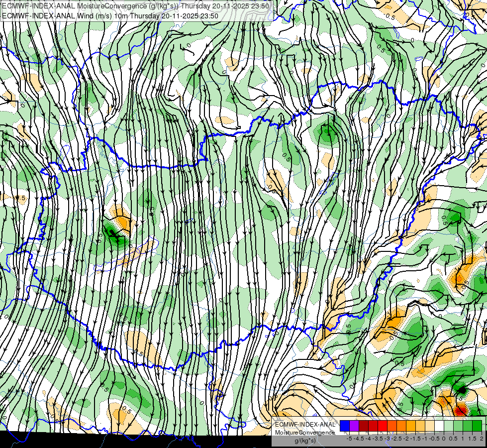Click the Wind (m/s) 10m title line

110,16
